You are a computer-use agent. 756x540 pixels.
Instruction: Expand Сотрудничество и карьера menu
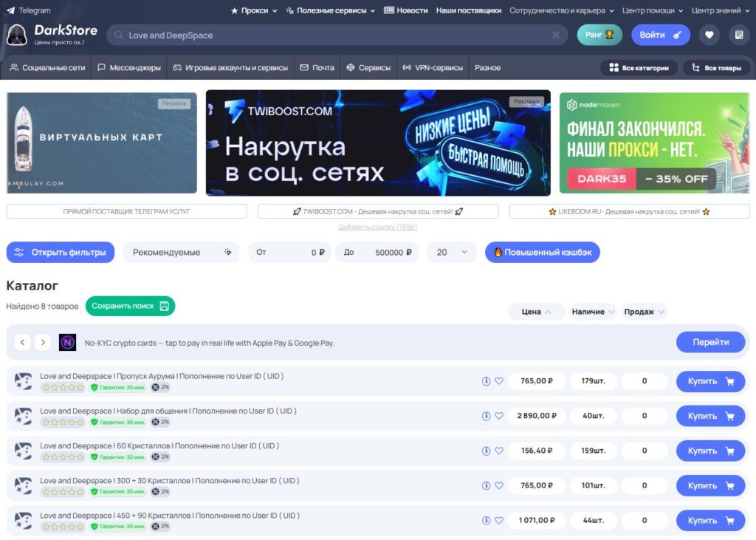[562, 10]
